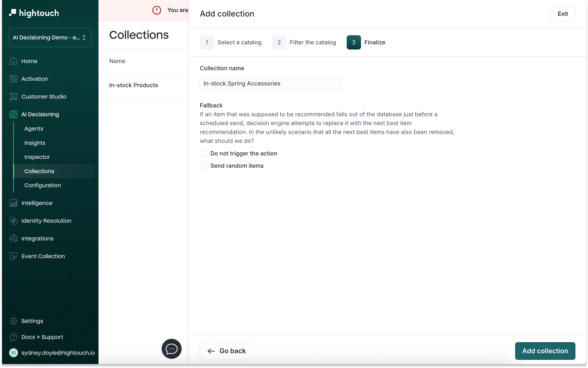Viewport: 588px width, 368px height.
Task: Go to step 1 Select a catalog
Action: (x=230, y=42)
